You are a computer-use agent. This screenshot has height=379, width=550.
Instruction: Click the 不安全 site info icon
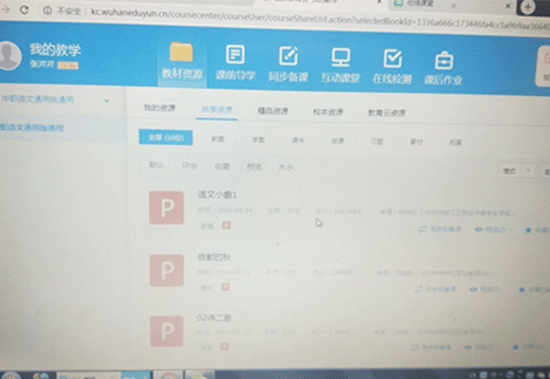(x=47, y=11)
